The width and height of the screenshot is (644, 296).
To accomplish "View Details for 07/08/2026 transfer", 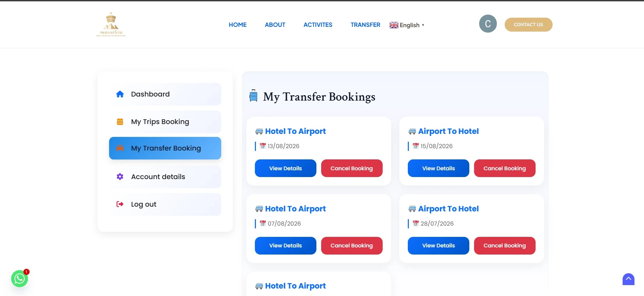I will click(285, 246).
